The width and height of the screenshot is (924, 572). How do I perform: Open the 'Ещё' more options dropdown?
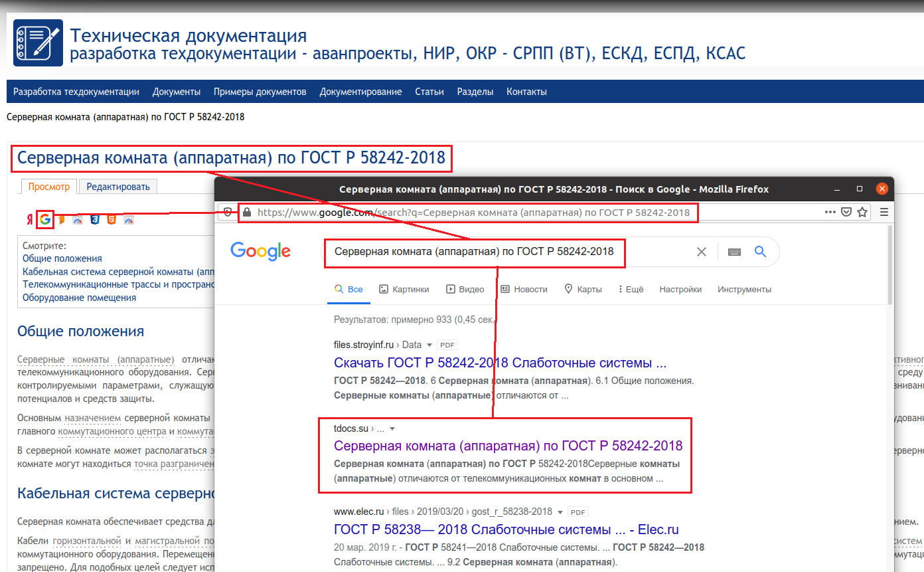[x=631, y=290]
